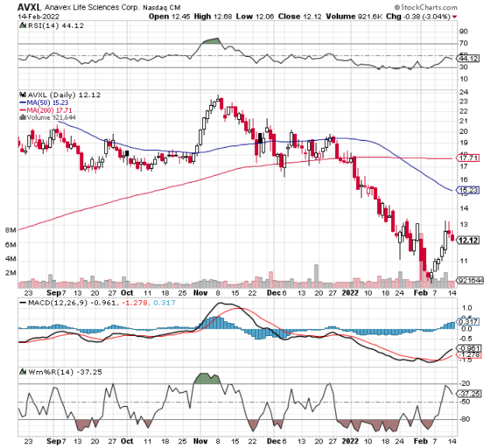Click the -0.961 tag on the MACD right axis
The width and height of the screenshot is (489, 448).
point(469,348)
